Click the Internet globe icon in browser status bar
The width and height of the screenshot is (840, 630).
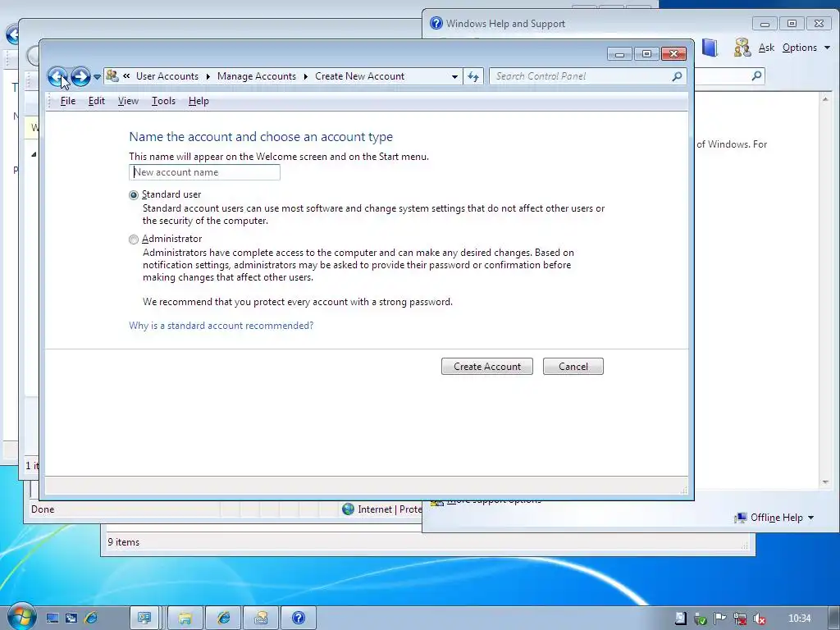coord(348,509)
